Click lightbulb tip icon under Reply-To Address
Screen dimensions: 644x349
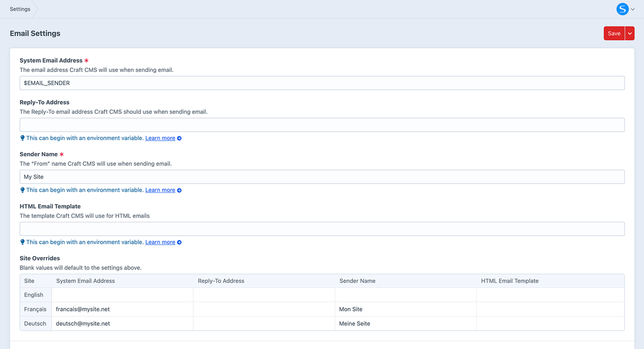coord(23,138)
